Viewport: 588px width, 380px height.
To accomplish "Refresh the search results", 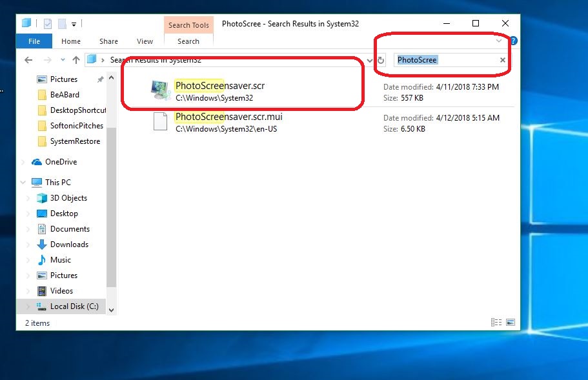I will tap(381, 60).
